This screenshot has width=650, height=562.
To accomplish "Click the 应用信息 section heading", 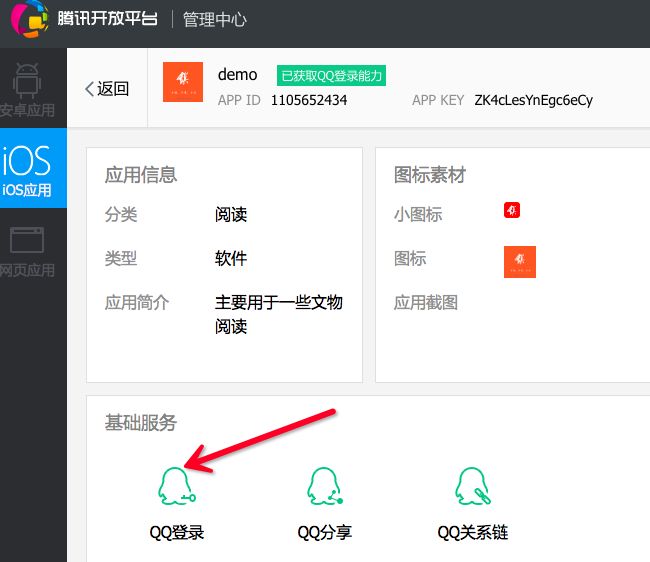I will 141,174.
